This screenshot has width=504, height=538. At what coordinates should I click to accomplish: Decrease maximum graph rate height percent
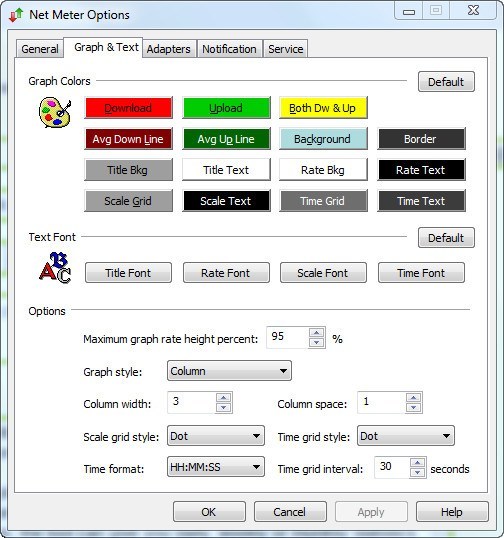pyautogui.click(x=316, y=342)
